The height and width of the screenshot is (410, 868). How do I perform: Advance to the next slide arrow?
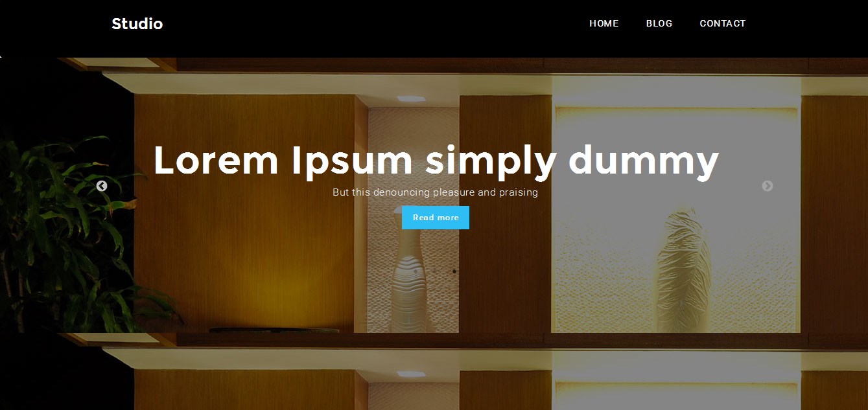[768, 187]
